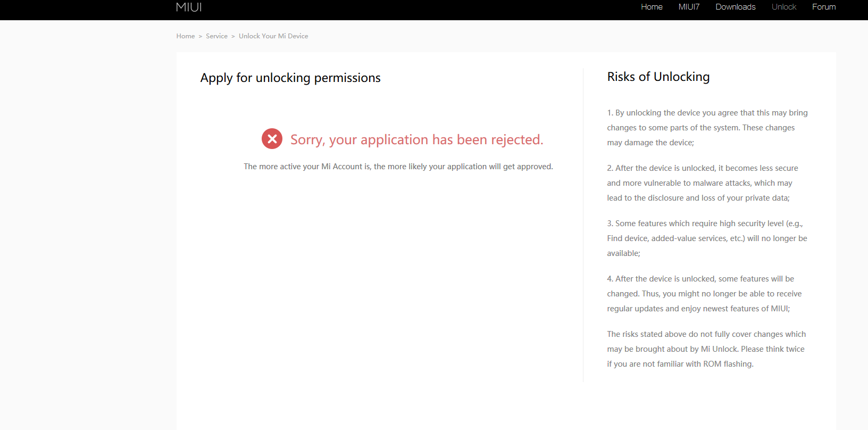Image resolution: width=868 pixels, height=430 pixels.
Task: Click the Mi Account activity hint text
Action: coord(398,167)
